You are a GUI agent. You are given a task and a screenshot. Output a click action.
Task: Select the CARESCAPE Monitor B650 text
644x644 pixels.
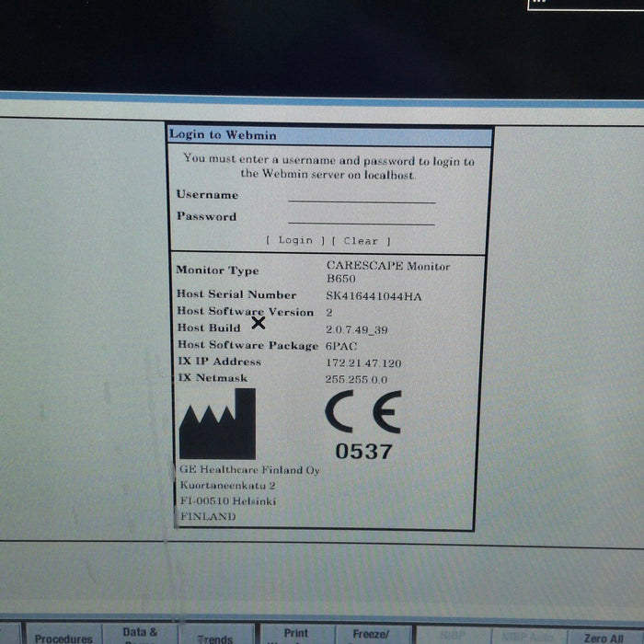click(388, 272)
